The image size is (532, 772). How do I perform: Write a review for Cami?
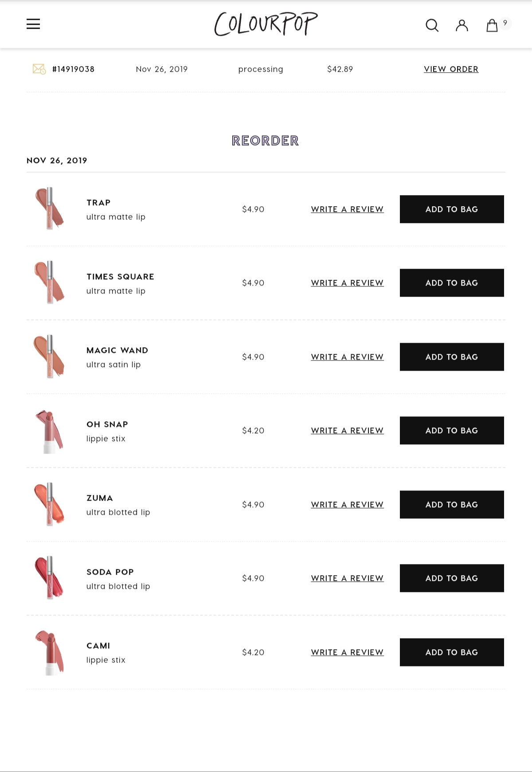[x=347, y=652]
